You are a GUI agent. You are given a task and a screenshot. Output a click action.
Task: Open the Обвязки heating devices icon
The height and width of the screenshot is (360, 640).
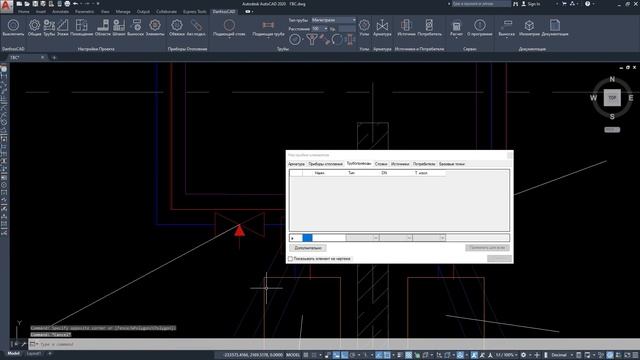point(177,27)
